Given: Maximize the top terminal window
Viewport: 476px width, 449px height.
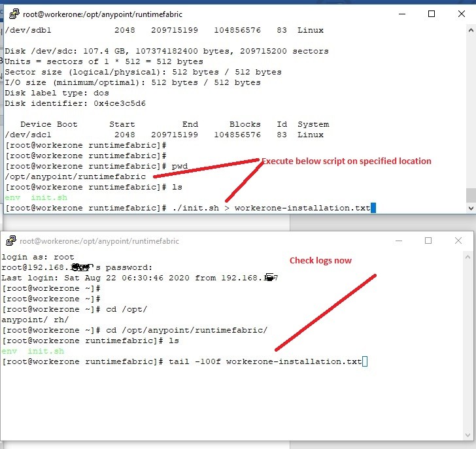Looking at the screenshot, I should pos(432,14).
